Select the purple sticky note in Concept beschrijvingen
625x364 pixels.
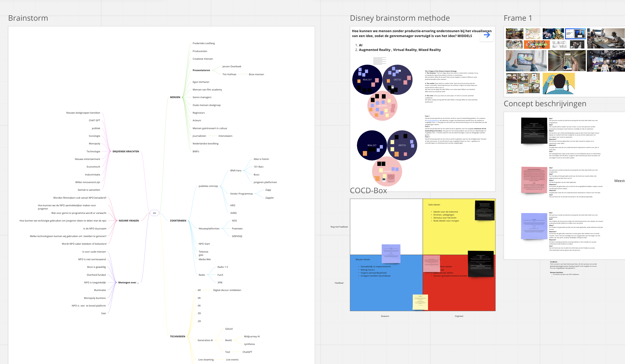tap(534, 226)
